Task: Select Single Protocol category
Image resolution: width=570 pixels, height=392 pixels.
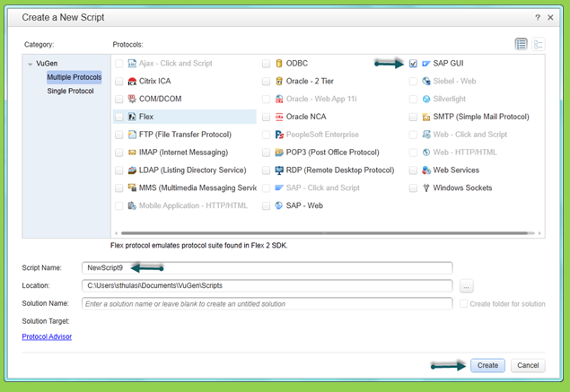Action: [x=70, y=91]
